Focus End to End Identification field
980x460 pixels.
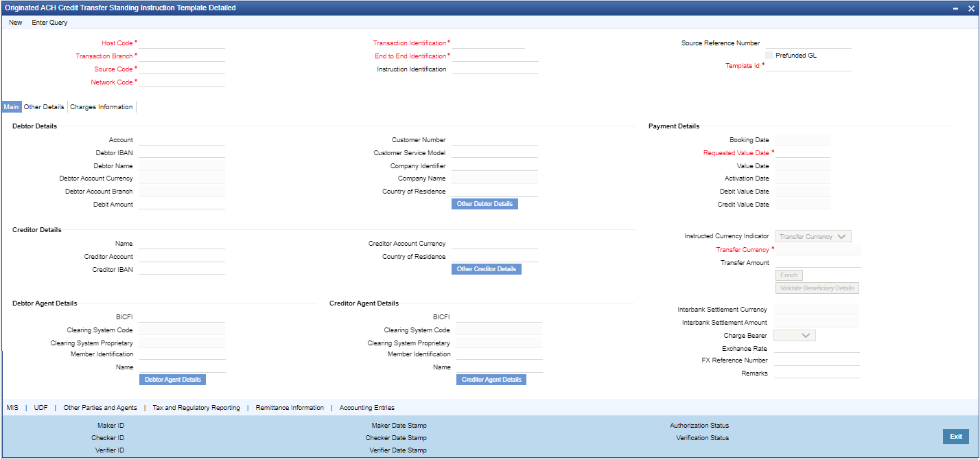[x=495, y=56]
